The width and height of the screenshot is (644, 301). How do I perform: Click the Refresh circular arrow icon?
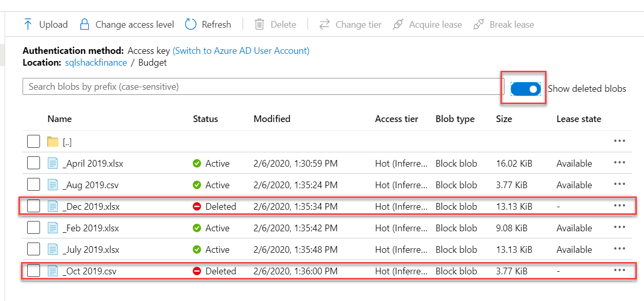tap(191, 25)
